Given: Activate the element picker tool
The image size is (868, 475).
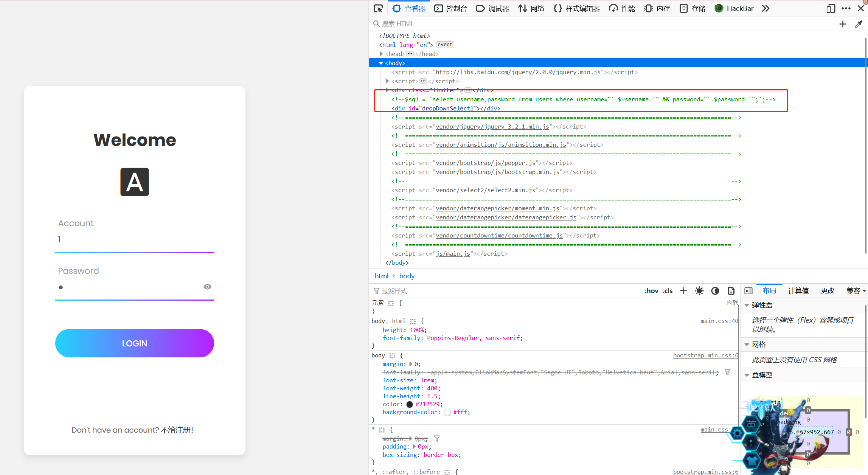Looking at the screenshot, I should [378, 8].
